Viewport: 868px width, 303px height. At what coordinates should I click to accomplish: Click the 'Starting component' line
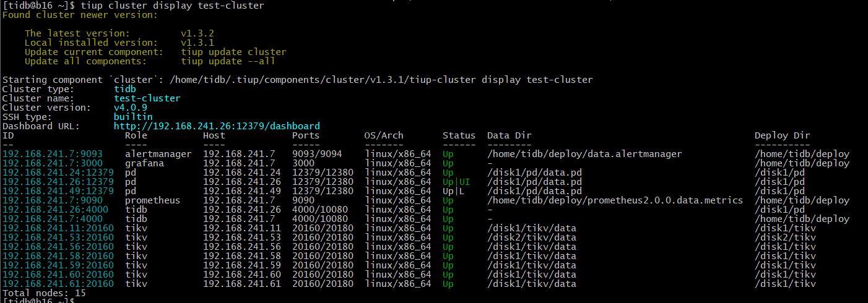(298, 80)
